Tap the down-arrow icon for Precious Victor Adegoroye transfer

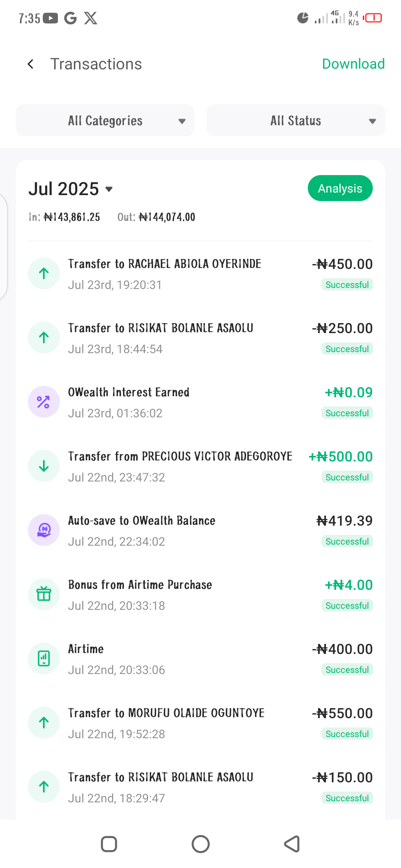[44, 466]
